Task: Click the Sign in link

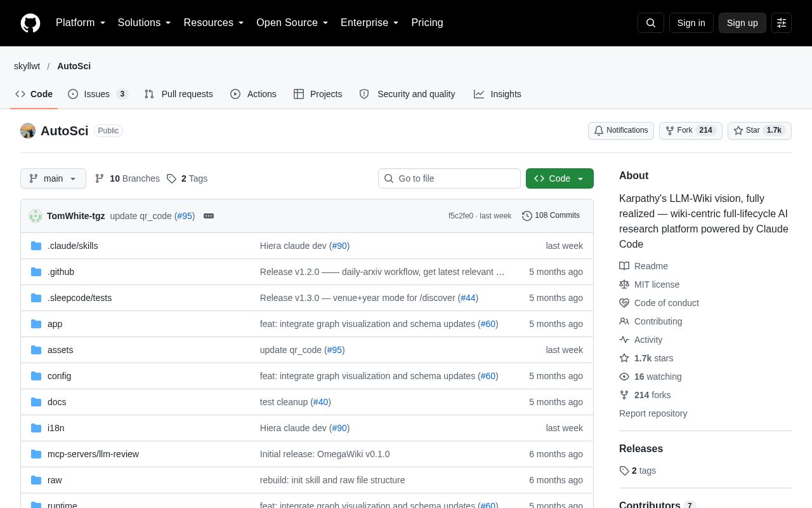Action: [x=691, y=23]
